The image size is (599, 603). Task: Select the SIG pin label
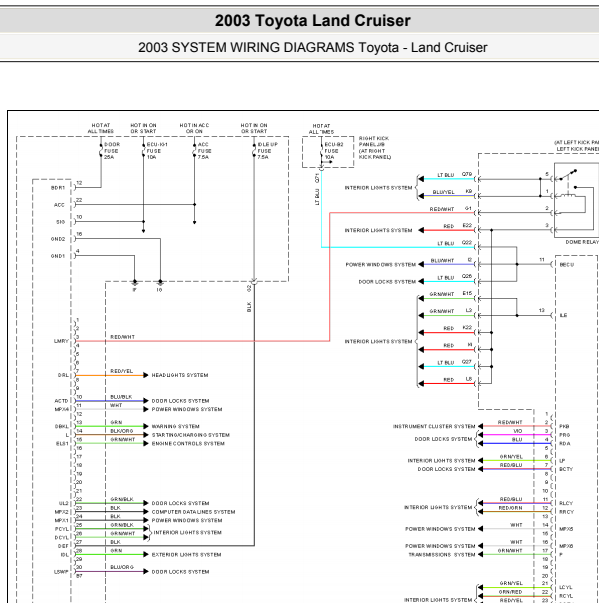[x=60, y=222]
